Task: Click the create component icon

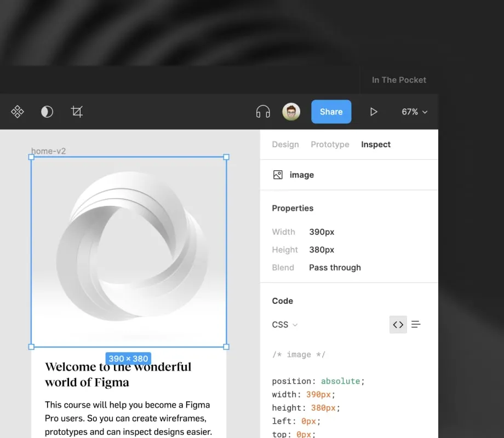Action: 18,112
